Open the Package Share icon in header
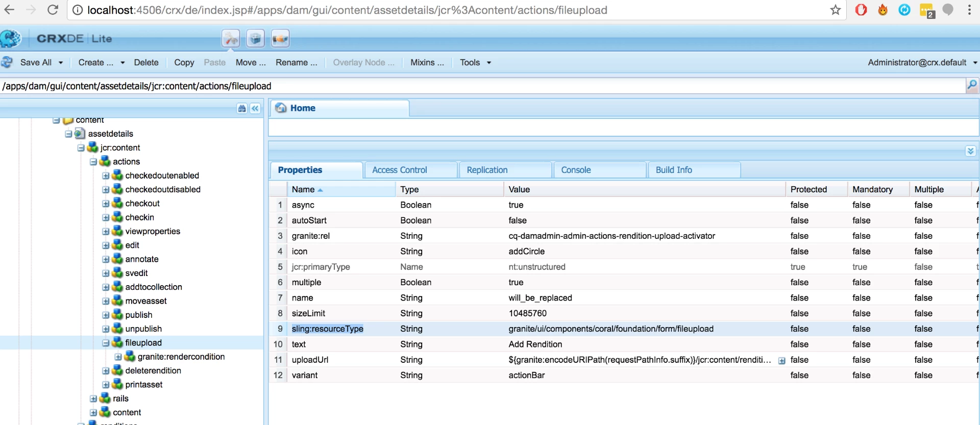980x425 pixels. click(280, 39)
